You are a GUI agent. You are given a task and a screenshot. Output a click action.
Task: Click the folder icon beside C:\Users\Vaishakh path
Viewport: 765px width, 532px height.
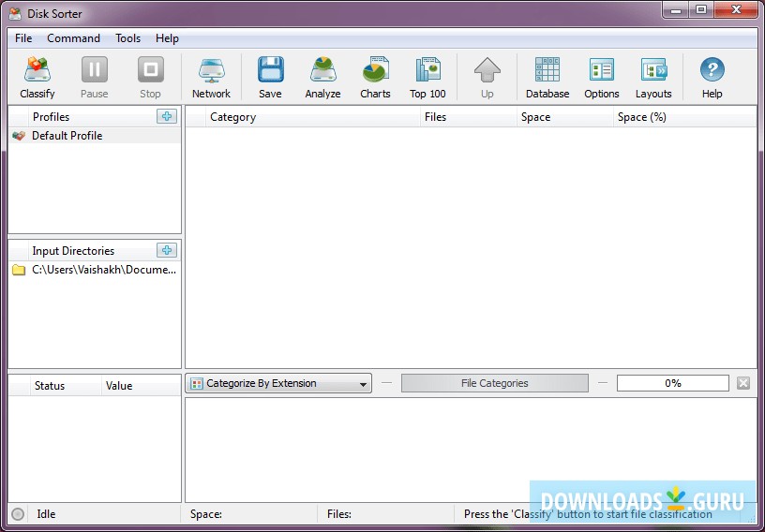pos(19,270)
